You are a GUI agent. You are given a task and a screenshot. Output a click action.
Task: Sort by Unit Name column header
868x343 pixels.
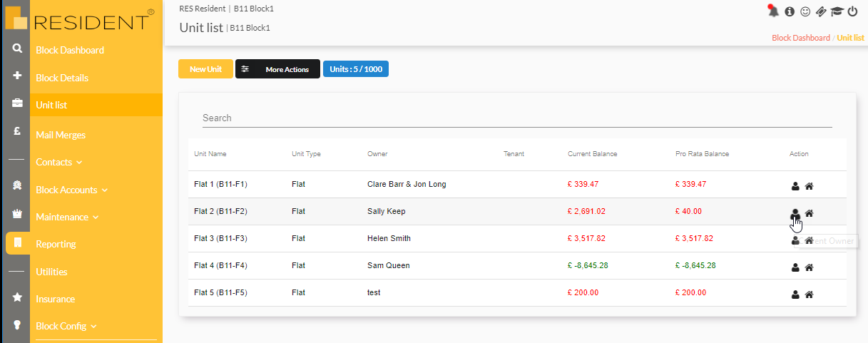tap(210, 154)
